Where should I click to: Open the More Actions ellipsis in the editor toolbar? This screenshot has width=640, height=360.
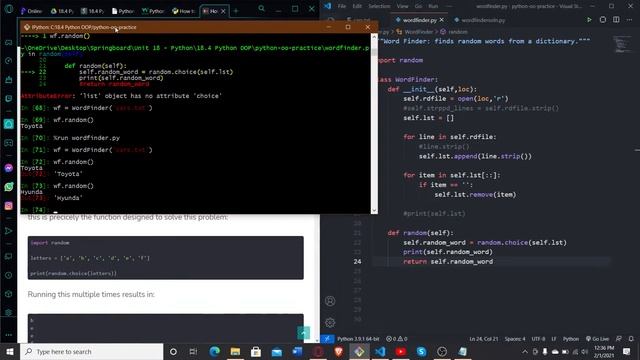pos(629,20)
